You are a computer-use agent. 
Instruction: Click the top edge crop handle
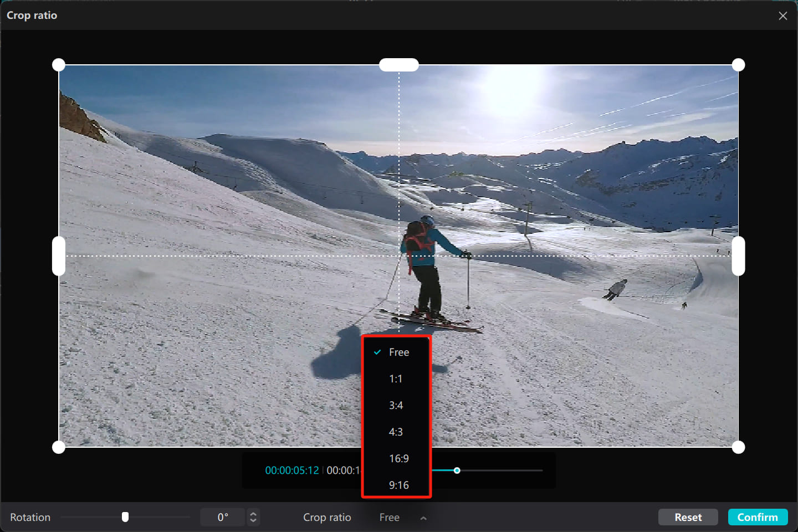(398, 65)
